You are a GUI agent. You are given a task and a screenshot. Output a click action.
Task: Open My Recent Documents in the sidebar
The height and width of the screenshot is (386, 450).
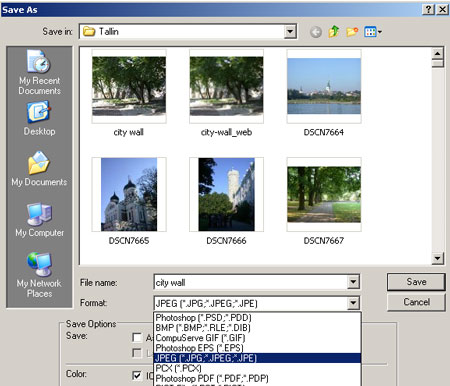[x=39, y=72]
